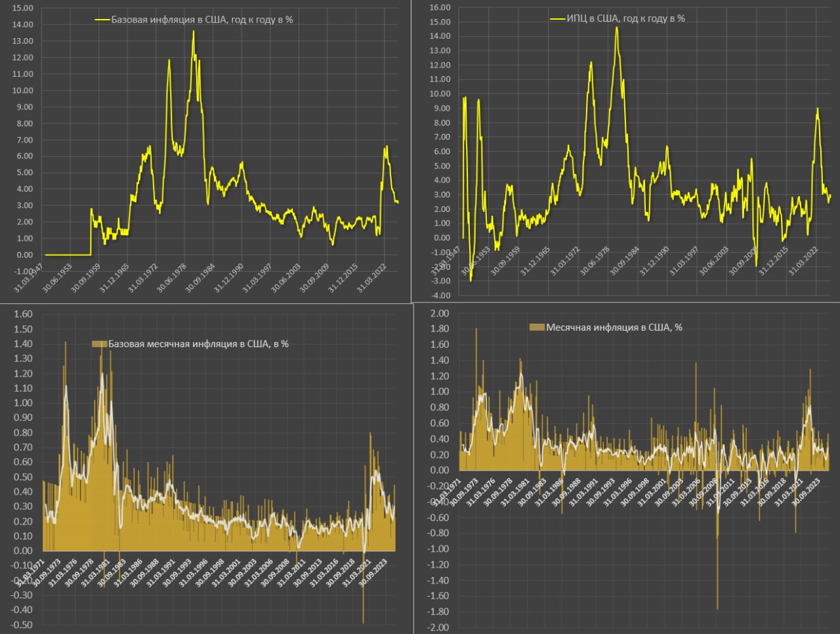Click the 1.60 label on the monthly core axis
Image resolution: width=840 pixels, height=634 pixels.
tap(23, 314)
